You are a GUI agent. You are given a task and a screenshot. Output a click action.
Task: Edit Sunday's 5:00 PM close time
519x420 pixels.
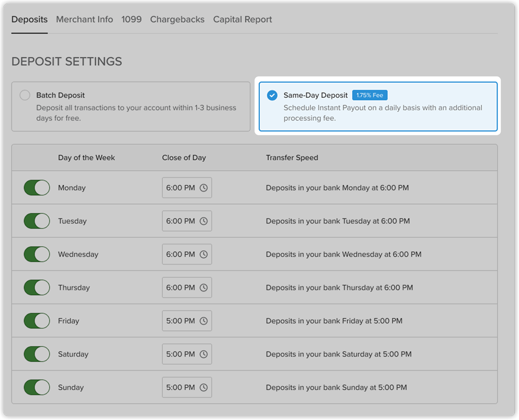click(x=187, y=388)
